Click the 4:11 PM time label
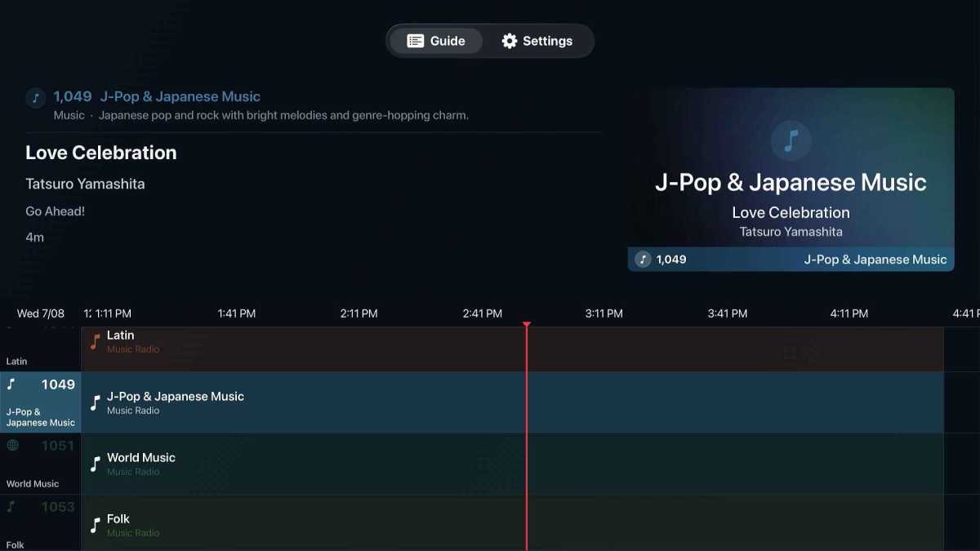This screenshot has width=980, height=551. click(x=849, y=313)
